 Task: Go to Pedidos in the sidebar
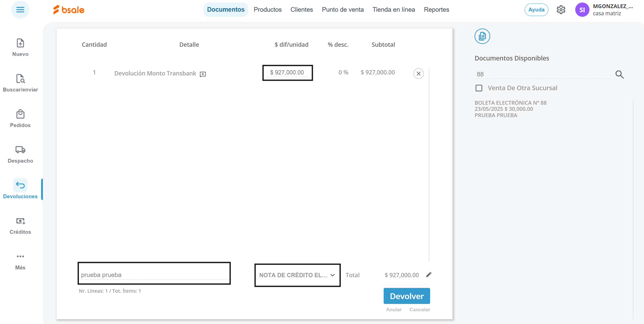click(x=20, y=114)
